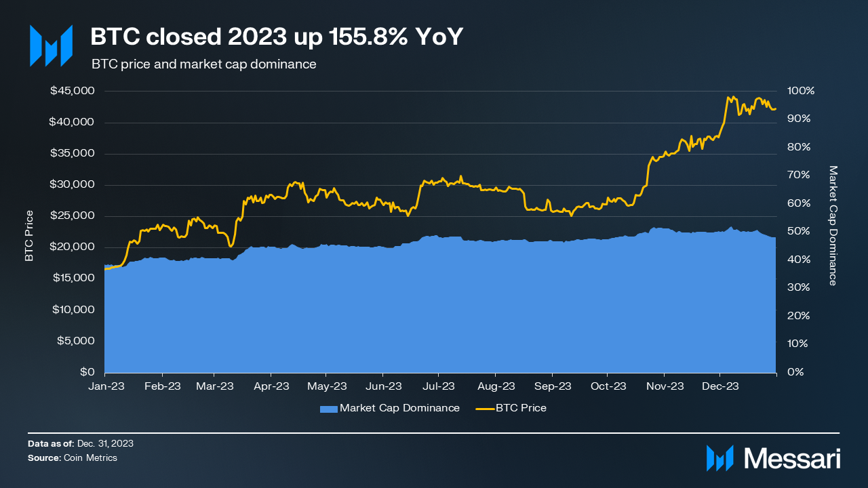
Task: Click the "50%" dominance axis label
Action: click(798, 231)
